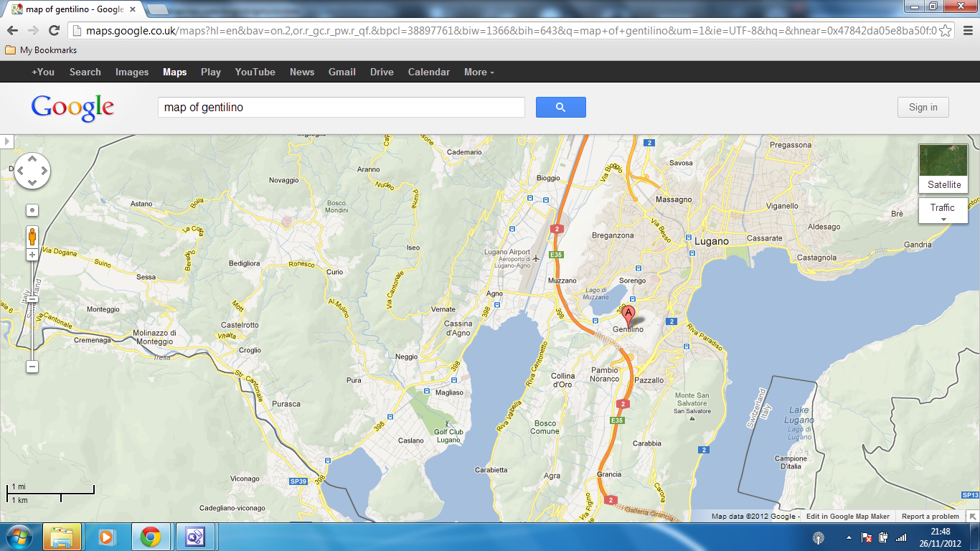Viewport: 980px width, 551px height.
Task: Launch Windows Media Player from taskbar
Action: 106,537
